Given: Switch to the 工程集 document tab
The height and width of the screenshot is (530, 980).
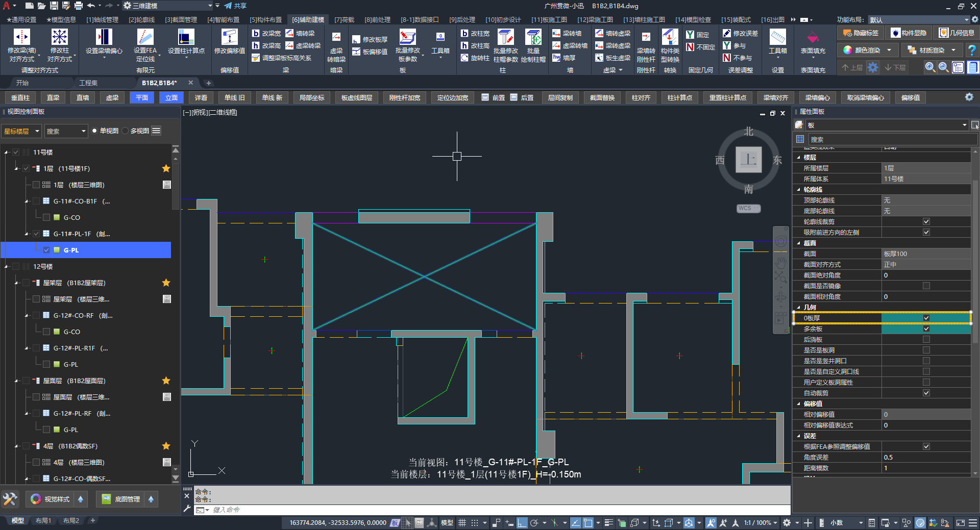Looking at the screenshot, I should tap(88, 83).
